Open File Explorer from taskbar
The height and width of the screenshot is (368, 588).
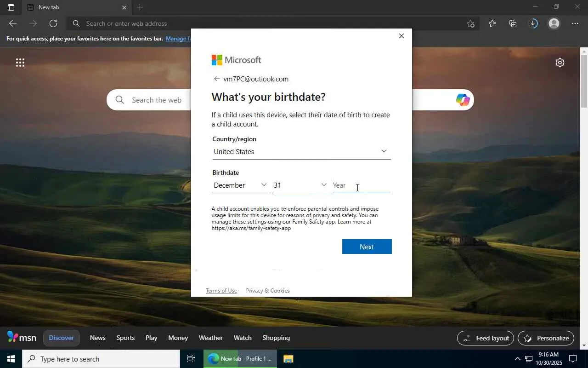288,359
